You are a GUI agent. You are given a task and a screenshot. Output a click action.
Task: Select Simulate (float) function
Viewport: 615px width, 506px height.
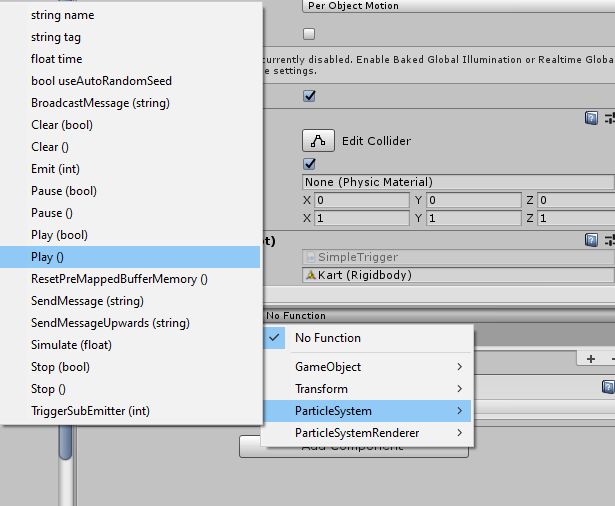130,345
